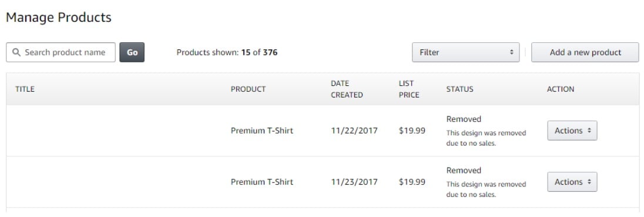
Task: Select the 11/23/2017 row's Premium T-Shirt
Action: click(x=262, y=182)
